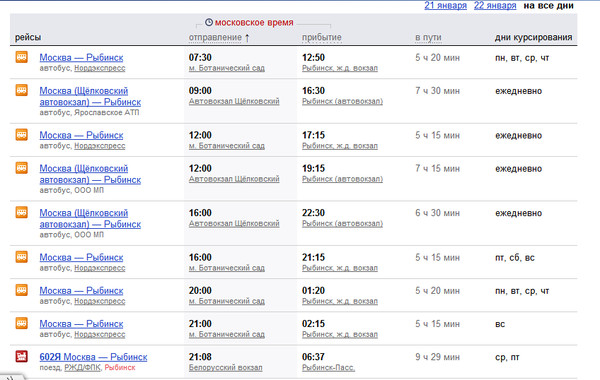Viewport: 600px width, 380px height.
Task: Open 602Я Москва — Рыбинск train link
Action: click(x=93, y=357)
